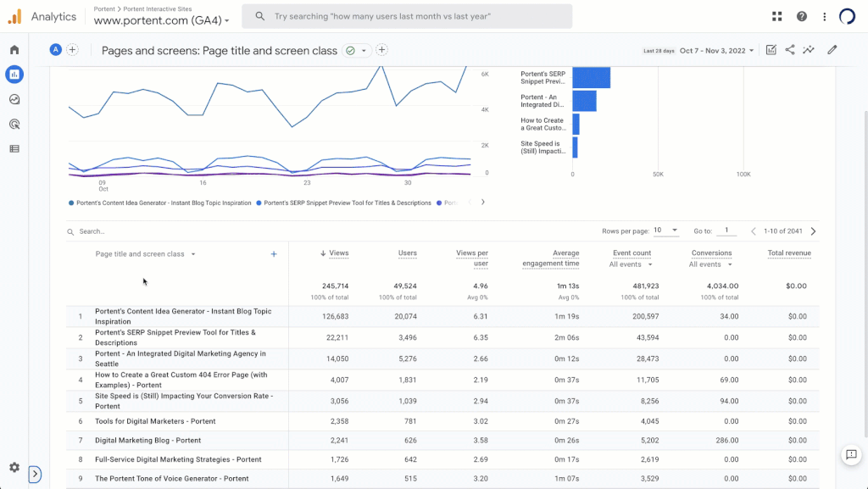The height and width of the screenshot is (489, 868).
Task: Click the search magnifier icon in top bar
Action: tap(259, 16)
